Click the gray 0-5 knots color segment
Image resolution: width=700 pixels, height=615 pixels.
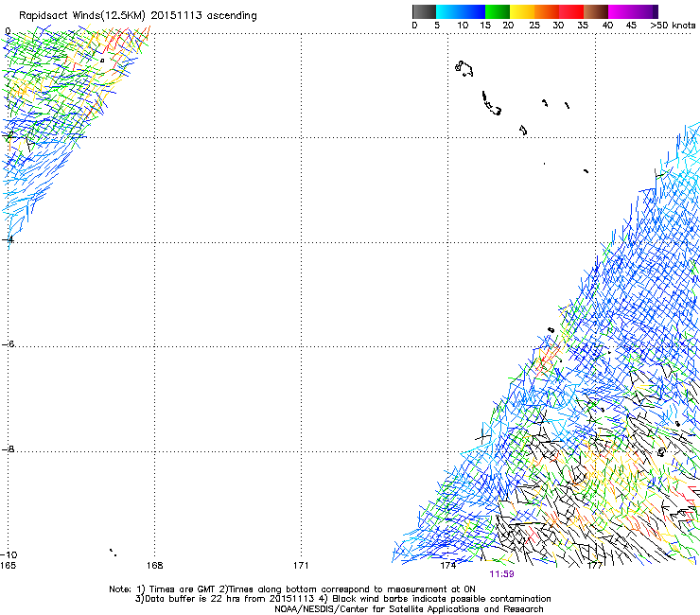point(424,11)
